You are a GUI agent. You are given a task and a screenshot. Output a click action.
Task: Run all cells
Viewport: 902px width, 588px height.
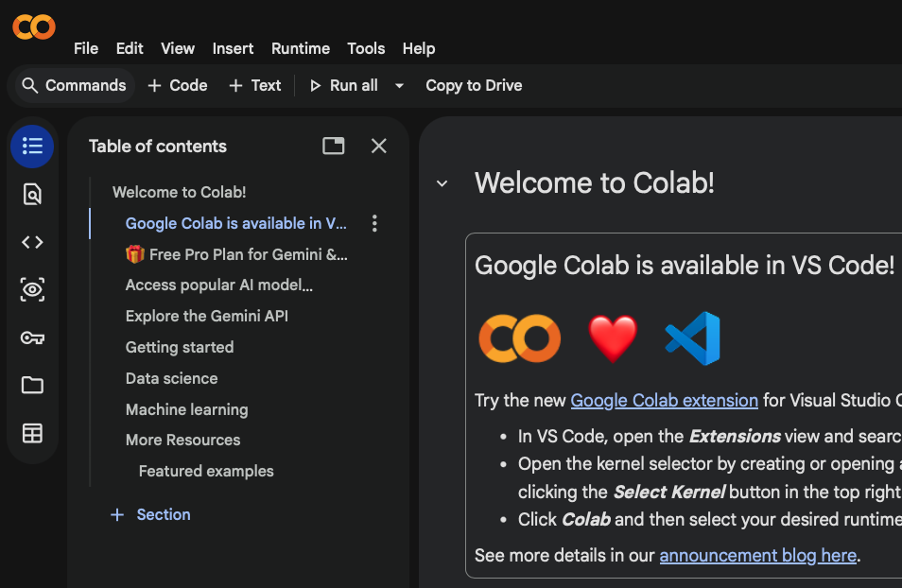344,86
